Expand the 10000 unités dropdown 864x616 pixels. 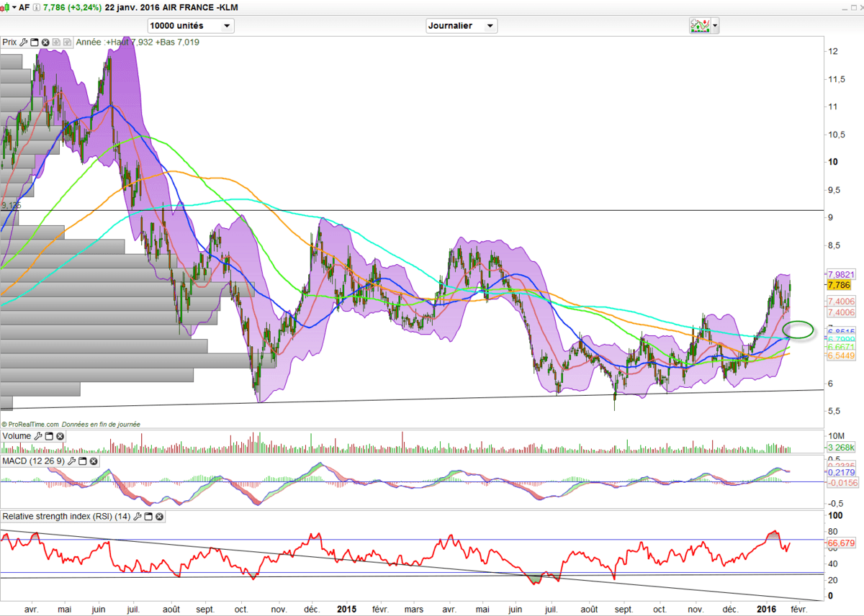pyautogui.click(x=227, y=26)
